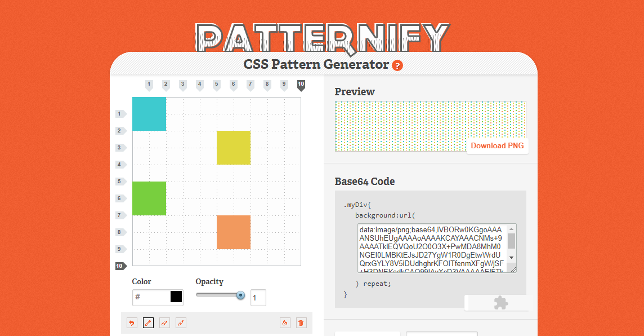Click the ") repeat;" code line
Screen dimensions: 644x336
[373, 284]
